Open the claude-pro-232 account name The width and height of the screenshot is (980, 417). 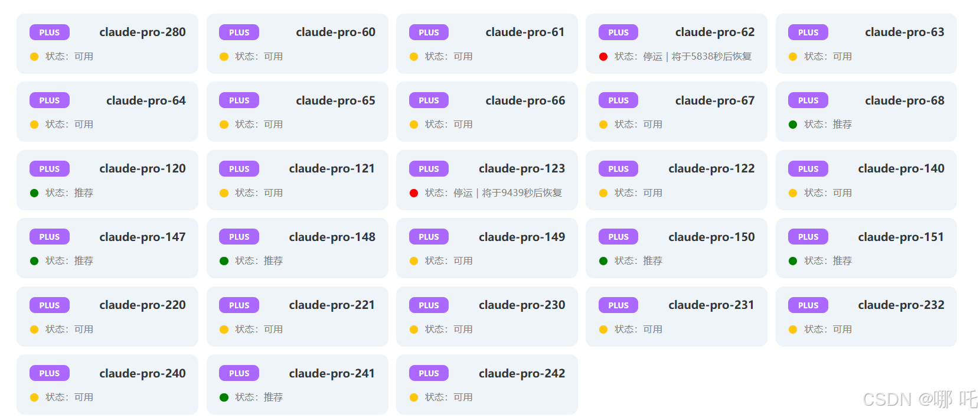[x=901, y=305]
